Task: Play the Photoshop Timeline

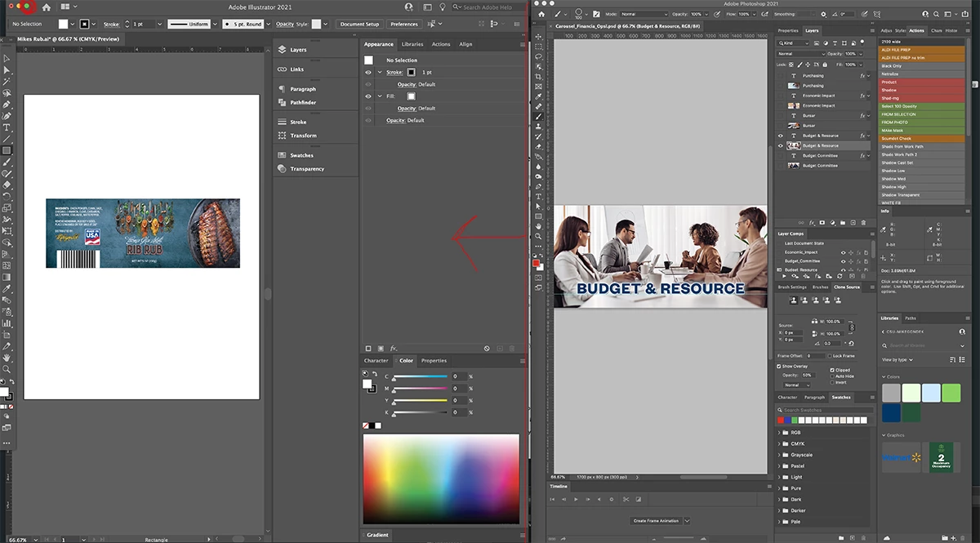Action: pos(576,498)
